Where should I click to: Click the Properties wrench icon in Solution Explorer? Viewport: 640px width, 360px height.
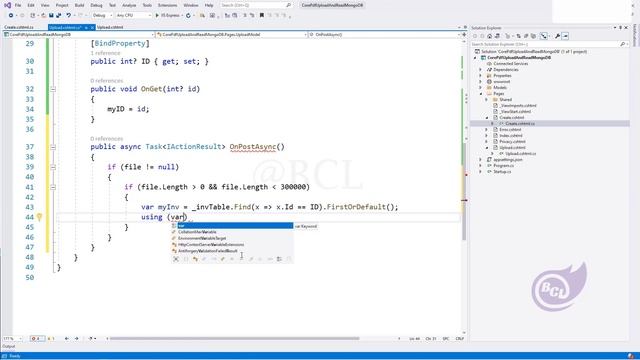tap(558, 36)
